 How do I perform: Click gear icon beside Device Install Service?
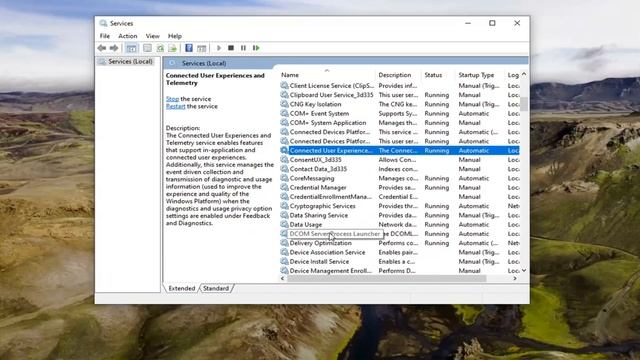point(284,262)
